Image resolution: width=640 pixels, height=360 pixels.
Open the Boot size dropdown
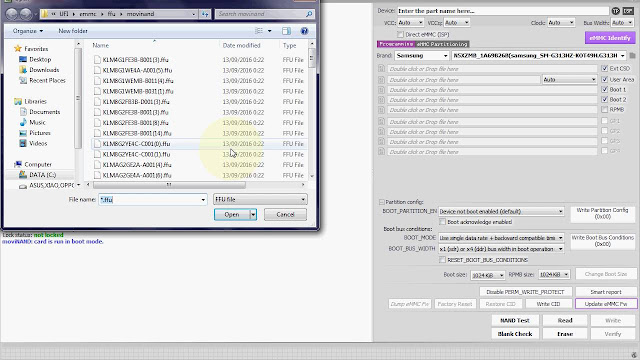pyautogui.click(x=487, y=275)
